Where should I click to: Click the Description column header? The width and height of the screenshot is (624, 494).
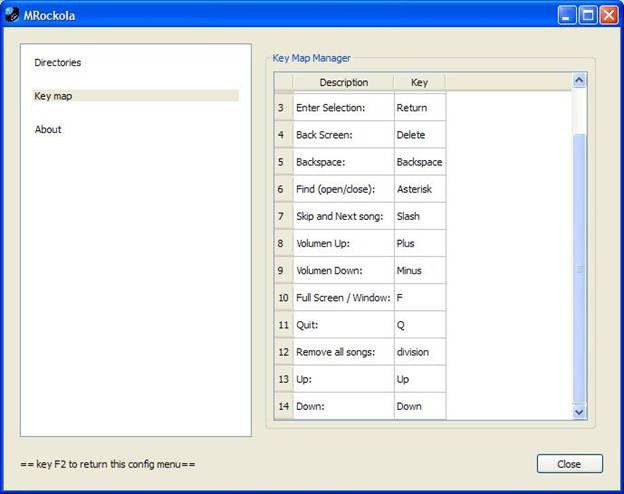[343, 82]
